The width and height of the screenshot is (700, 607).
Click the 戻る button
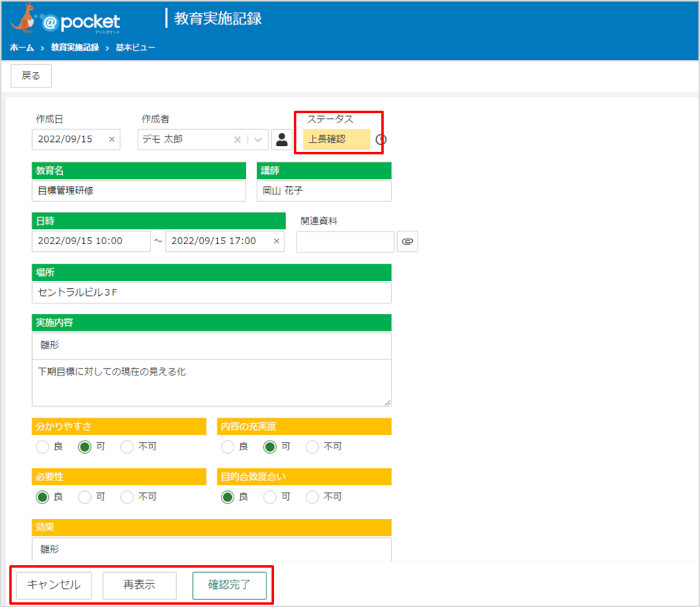(31, 76)
